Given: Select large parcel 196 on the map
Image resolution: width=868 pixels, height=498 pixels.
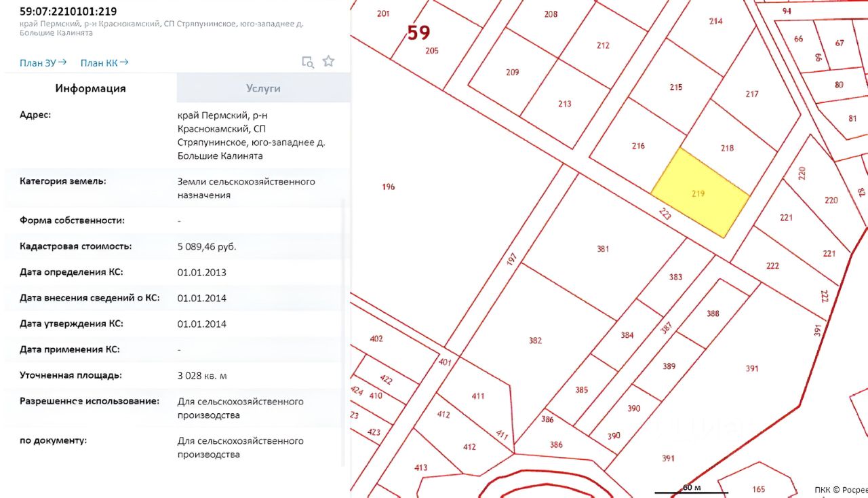Looking at the screenshot, I should tap(388, 187).
